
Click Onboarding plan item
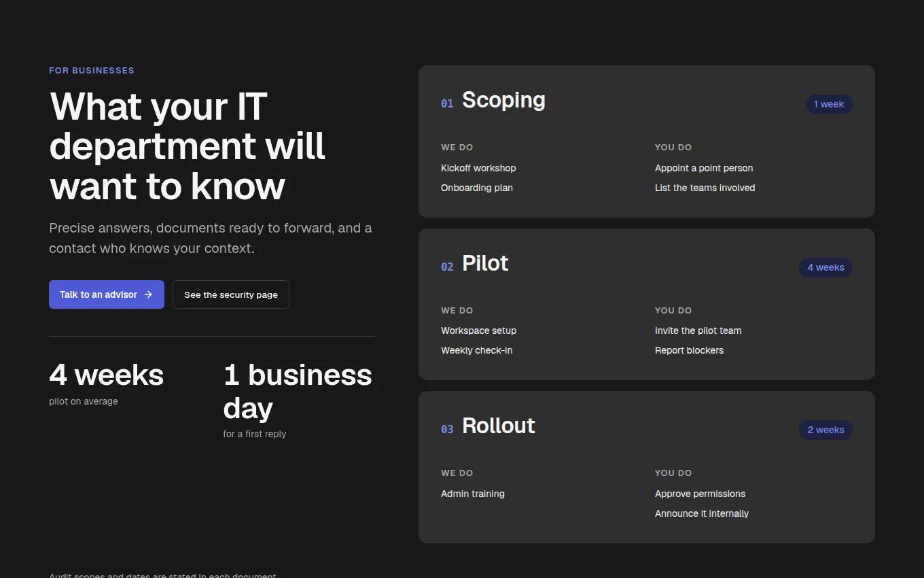pyautogui.click(x=477, y=188)
